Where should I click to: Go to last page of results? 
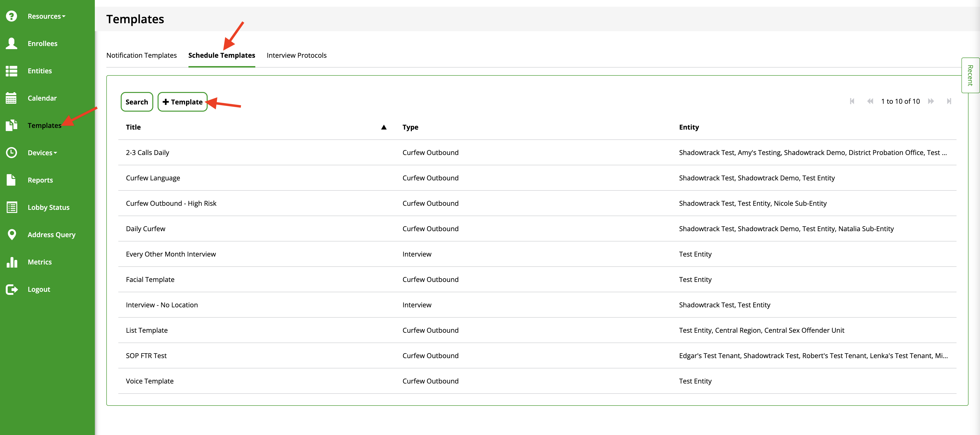(x=949, y=101)
